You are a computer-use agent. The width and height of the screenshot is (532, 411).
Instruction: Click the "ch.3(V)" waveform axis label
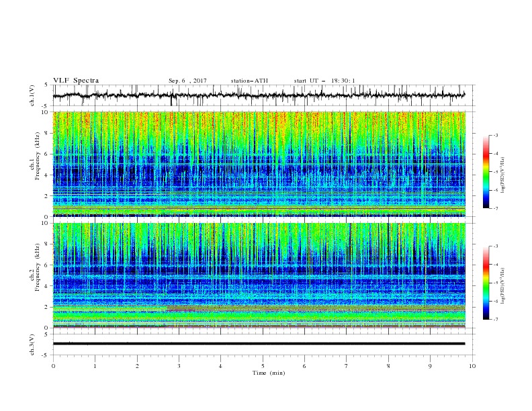click(x=32, y=345)
